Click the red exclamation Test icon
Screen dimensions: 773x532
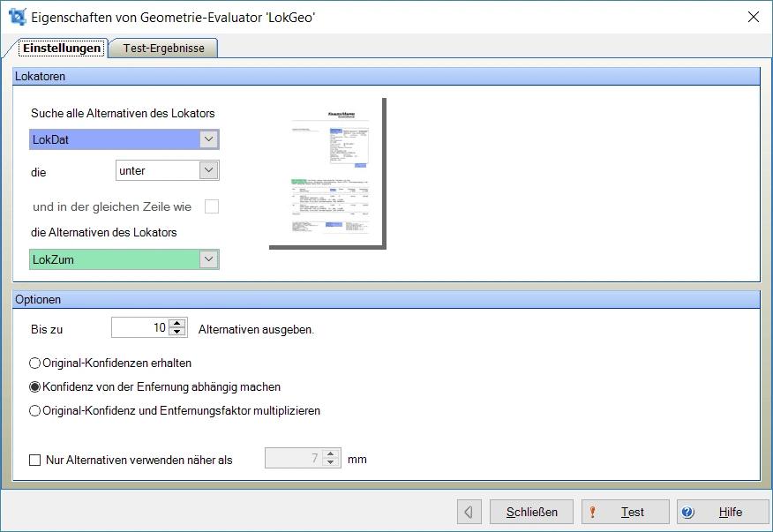coord(594,512)
